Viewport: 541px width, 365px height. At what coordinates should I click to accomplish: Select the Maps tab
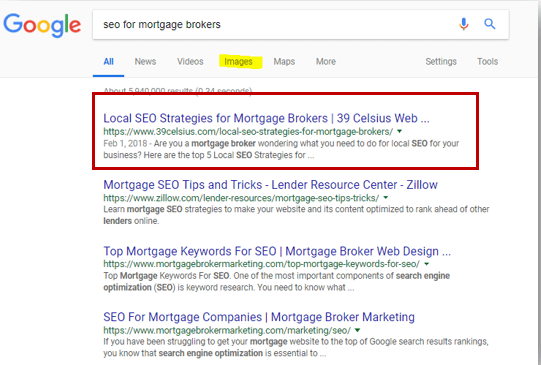[284, 61]
